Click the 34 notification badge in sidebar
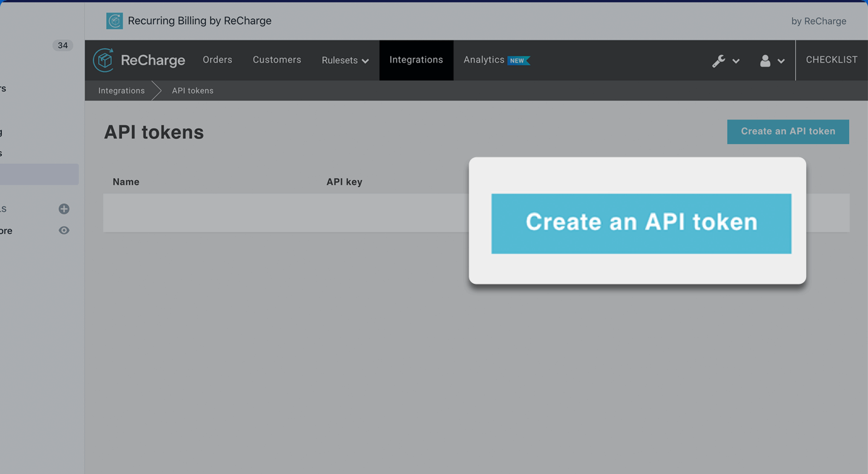 [x=63, y=46]
